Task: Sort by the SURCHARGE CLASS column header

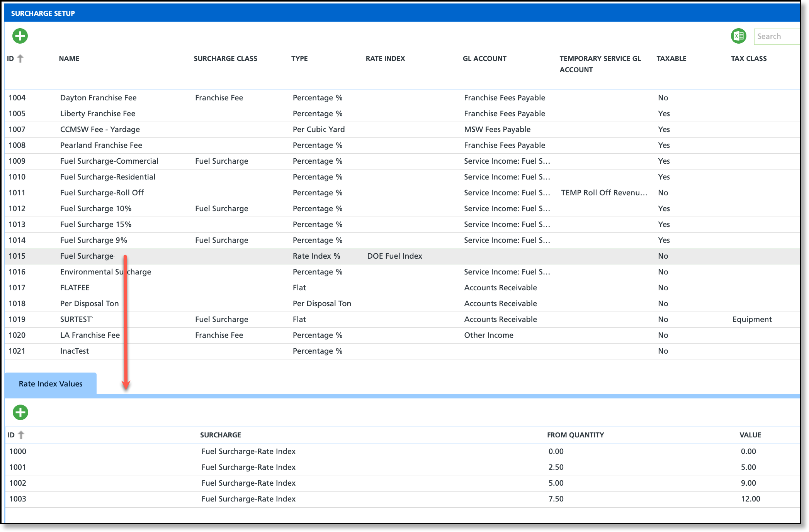Action: [225, 59]
